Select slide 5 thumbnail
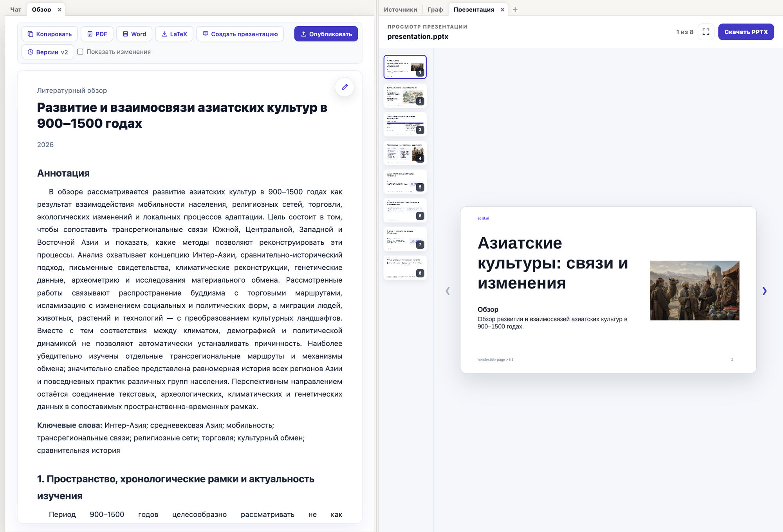The height and width of the screenshot is (532, 783). click(x=405, y=182)
